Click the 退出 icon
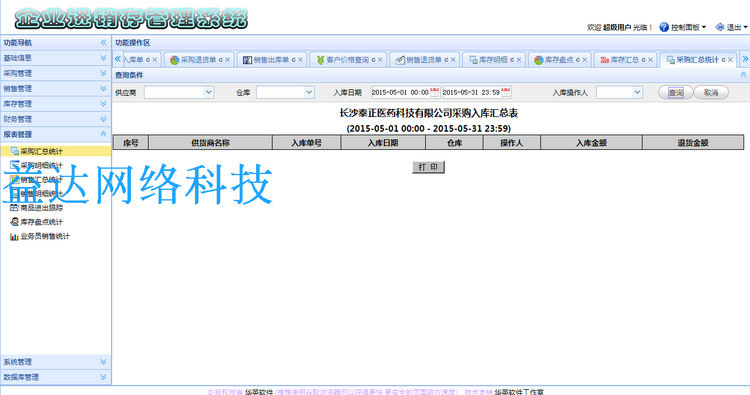The width and height of the screenshot is (750, 395). click(720, 27)
